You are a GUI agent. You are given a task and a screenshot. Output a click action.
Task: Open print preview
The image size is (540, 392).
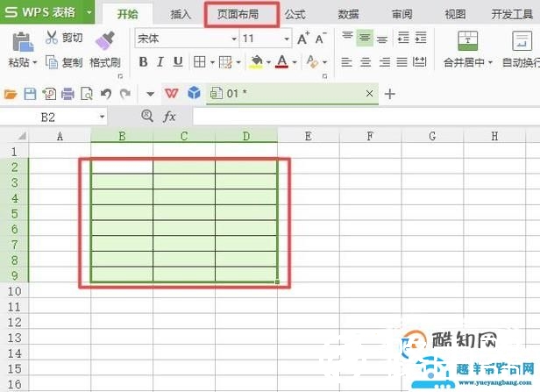87,93
